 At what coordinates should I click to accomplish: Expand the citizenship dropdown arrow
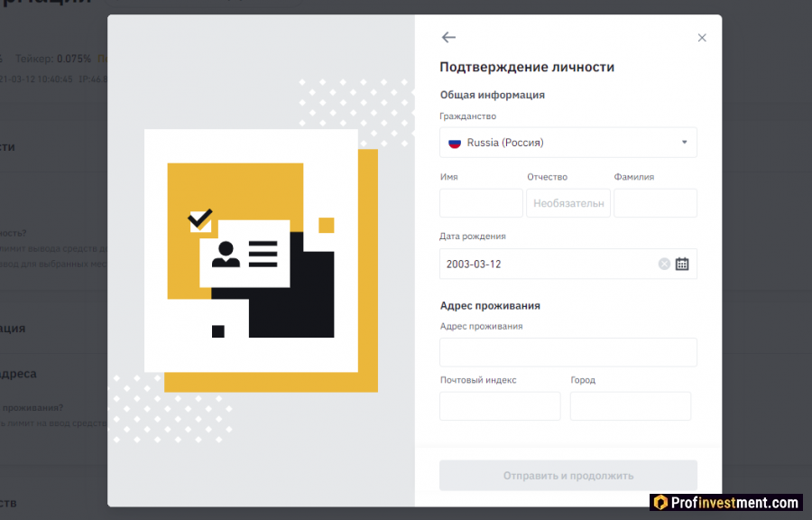click(x=684, y=143)
